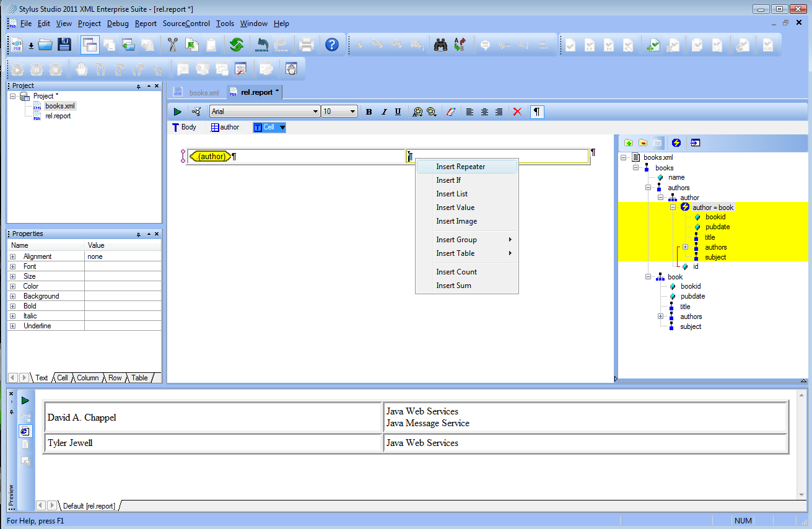Switch to the Table properties tab
812x529 pixels.
(139, 378)
